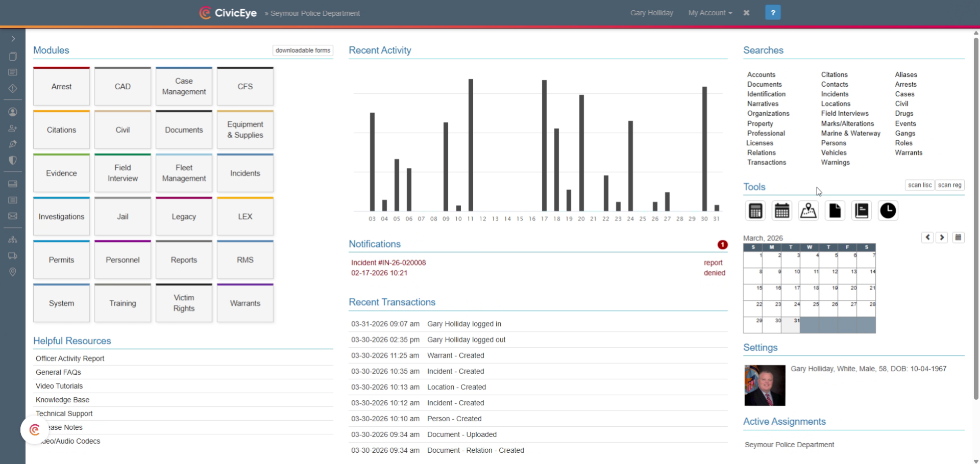
Task: Click the clock tool icon
Action: 888,211
